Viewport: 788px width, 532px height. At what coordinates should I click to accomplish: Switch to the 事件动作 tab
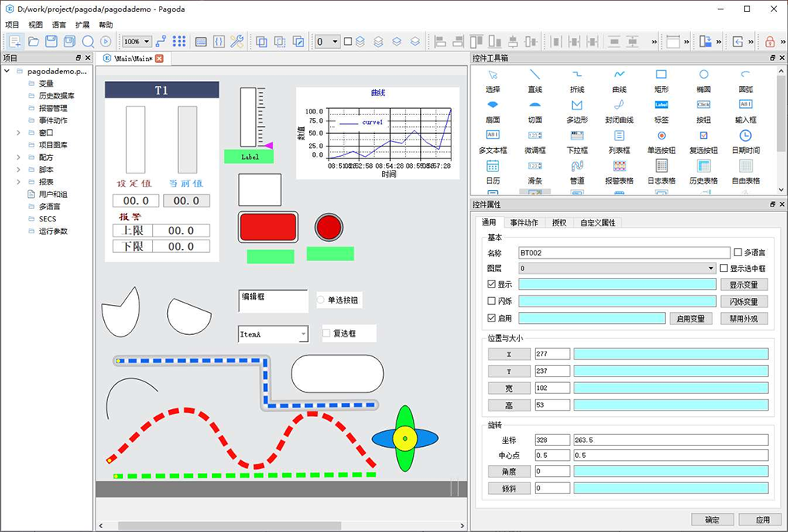tap(524, 223)
